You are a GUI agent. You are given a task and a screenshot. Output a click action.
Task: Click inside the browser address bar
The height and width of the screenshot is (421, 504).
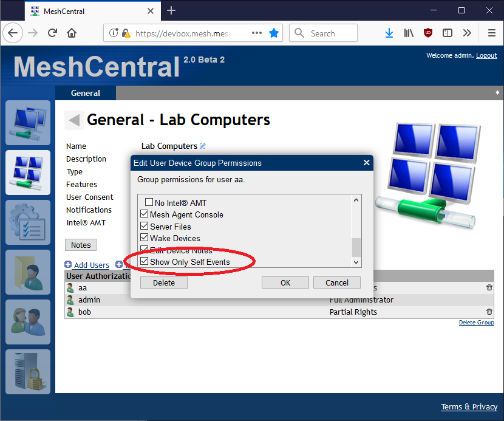point(182,33)
